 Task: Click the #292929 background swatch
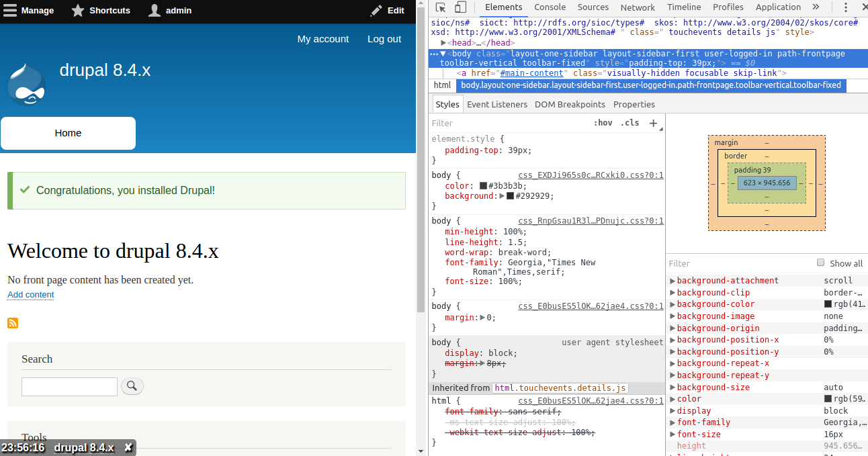[510, 196]
